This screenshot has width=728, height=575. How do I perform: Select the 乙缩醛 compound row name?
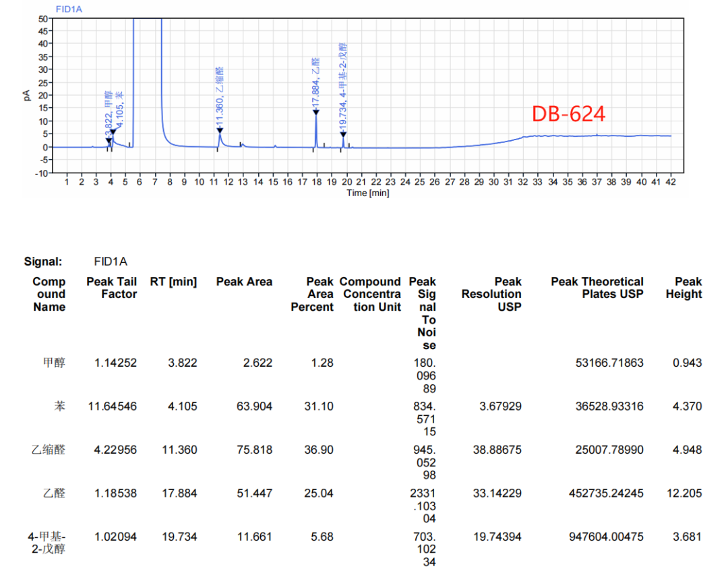pyautogui.click(x=49, y=450)
